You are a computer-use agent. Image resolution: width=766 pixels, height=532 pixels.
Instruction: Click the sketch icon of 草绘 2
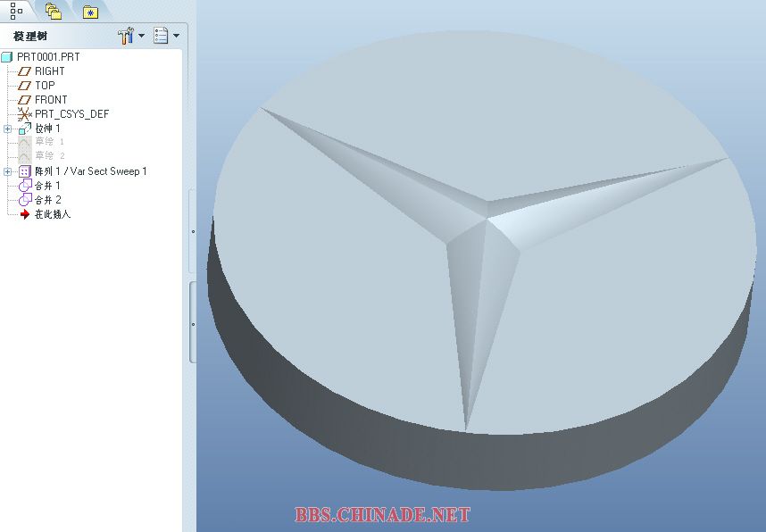pos(25,156)
